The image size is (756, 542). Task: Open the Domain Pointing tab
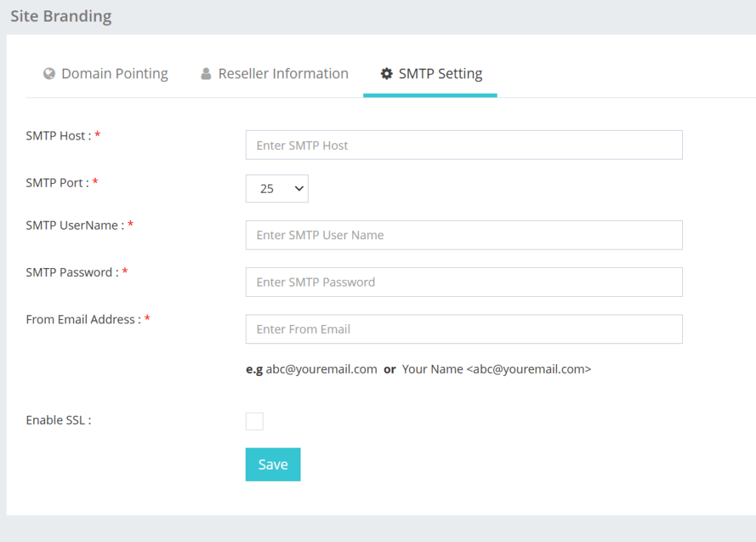pyautogui.click(x=114, y=74)
